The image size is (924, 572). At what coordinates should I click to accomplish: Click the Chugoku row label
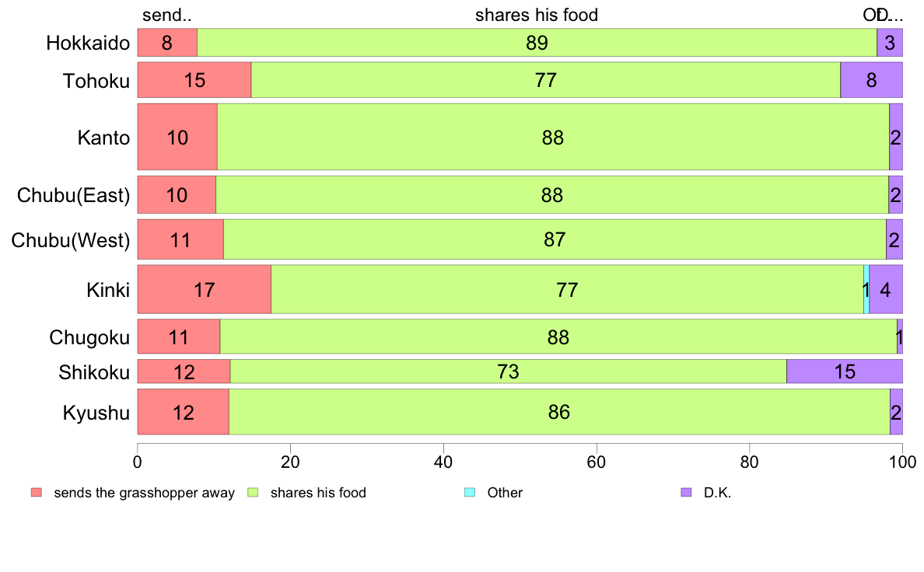(x=89, y=337)
